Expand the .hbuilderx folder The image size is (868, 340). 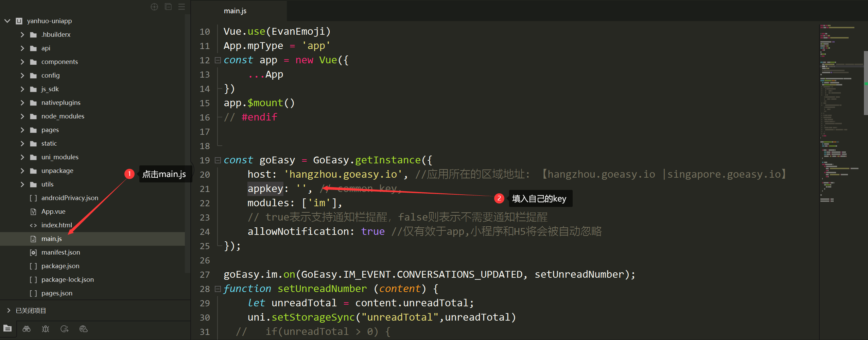22,35
